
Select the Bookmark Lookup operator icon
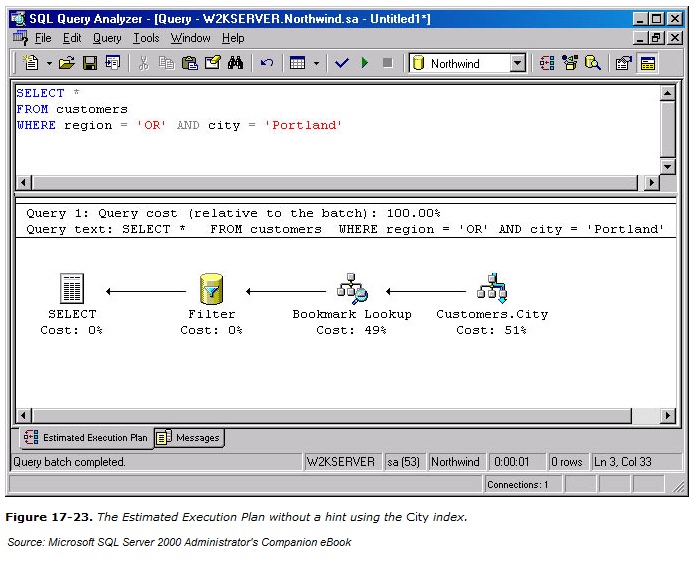[352, 288]
